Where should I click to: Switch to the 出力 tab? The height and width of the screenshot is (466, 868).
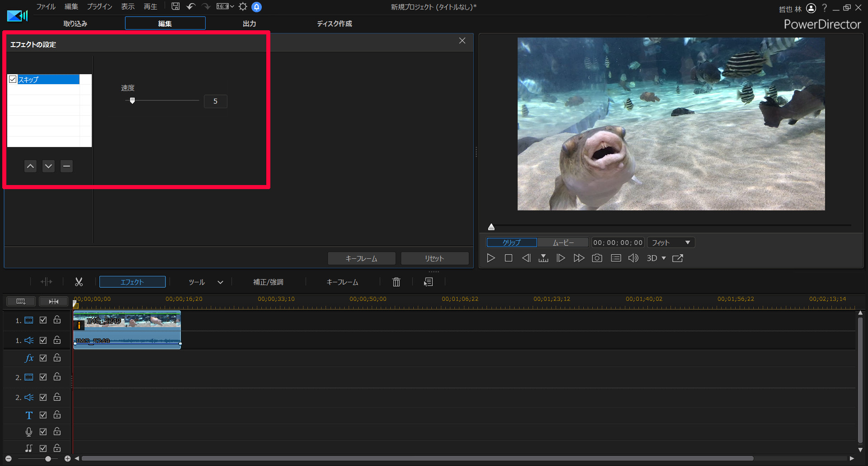[249, 23]
